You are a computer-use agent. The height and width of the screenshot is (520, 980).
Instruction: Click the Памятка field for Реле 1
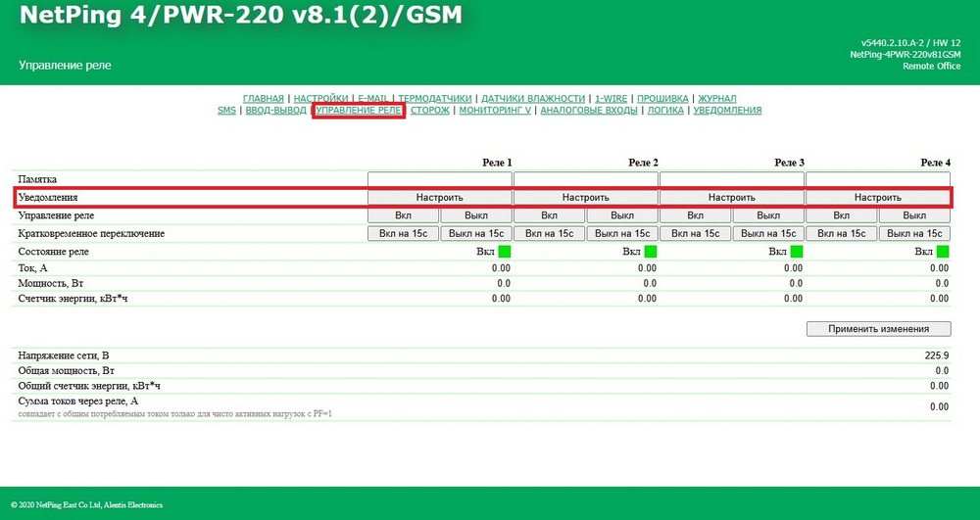(439, 179)
